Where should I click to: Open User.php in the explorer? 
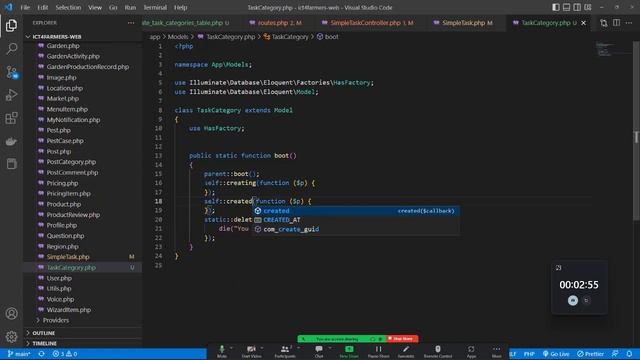click(59, 278)
